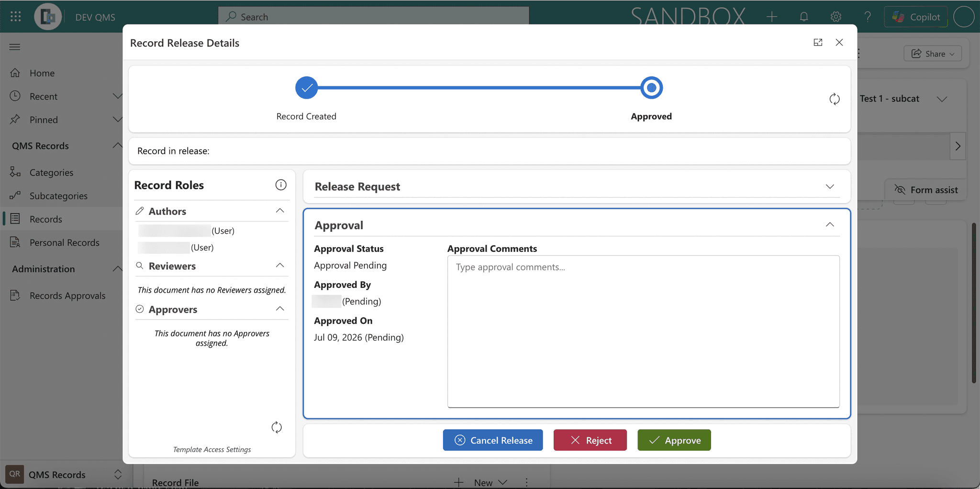Click the help question mark icon

tap(868, 17)
